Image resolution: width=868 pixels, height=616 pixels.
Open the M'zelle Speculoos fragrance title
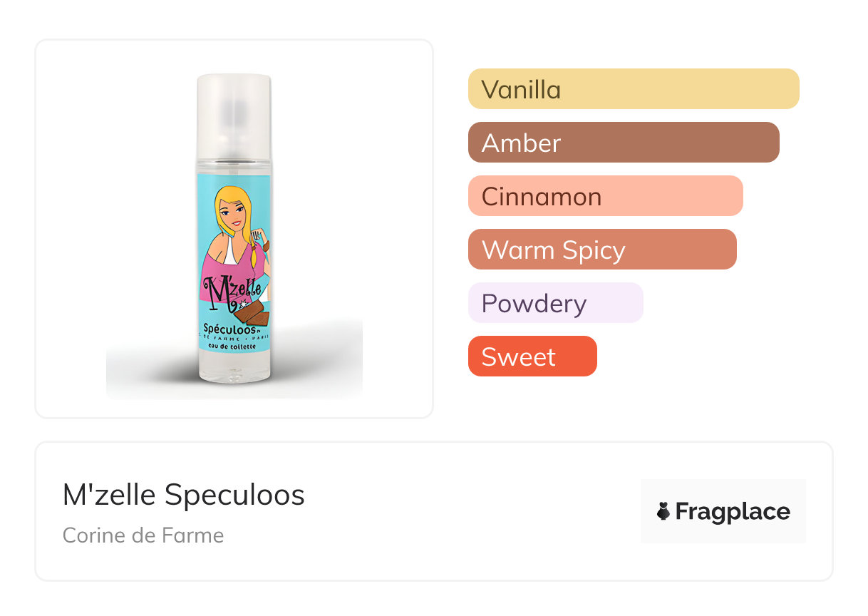[x=184, y=495]
